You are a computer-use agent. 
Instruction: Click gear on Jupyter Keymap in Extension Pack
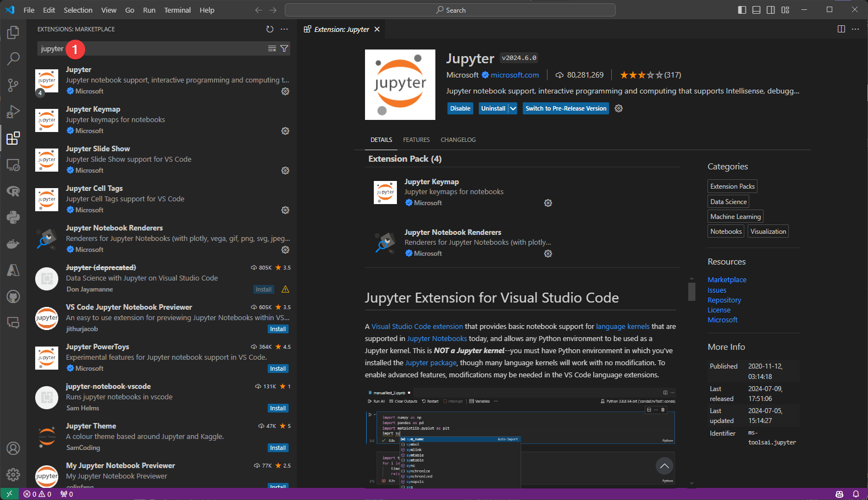pyautogui.click(x=548, y=203)
